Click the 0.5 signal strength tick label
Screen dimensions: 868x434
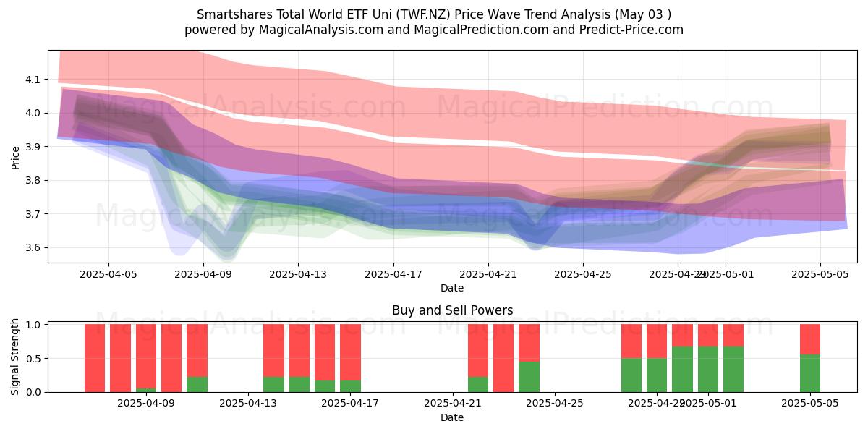34,359
